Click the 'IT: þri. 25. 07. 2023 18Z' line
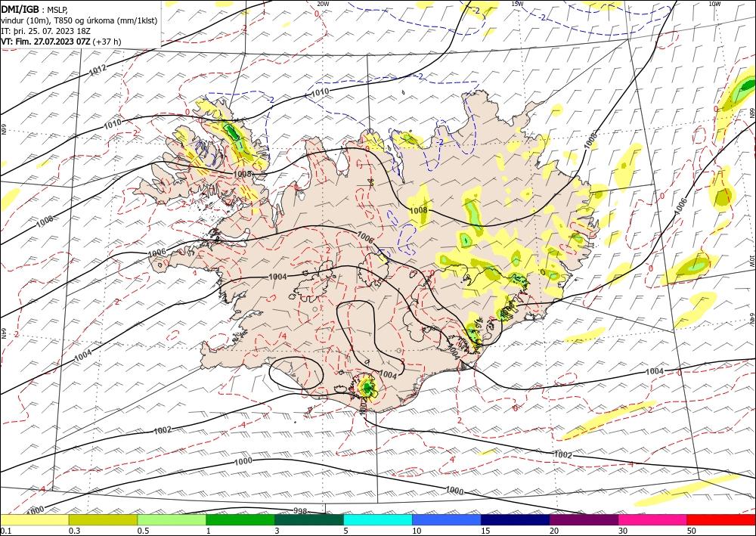This screenshot has width=756, height=536. [x=46, y=31]
